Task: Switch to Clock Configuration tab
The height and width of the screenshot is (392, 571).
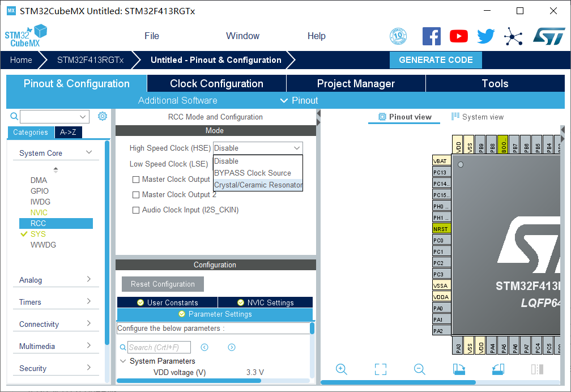Action: pos(216,83)
